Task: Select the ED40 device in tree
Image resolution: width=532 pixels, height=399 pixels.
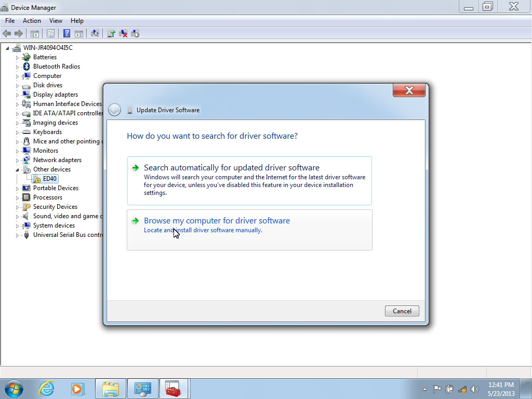Action: click(x=50, y=179)
